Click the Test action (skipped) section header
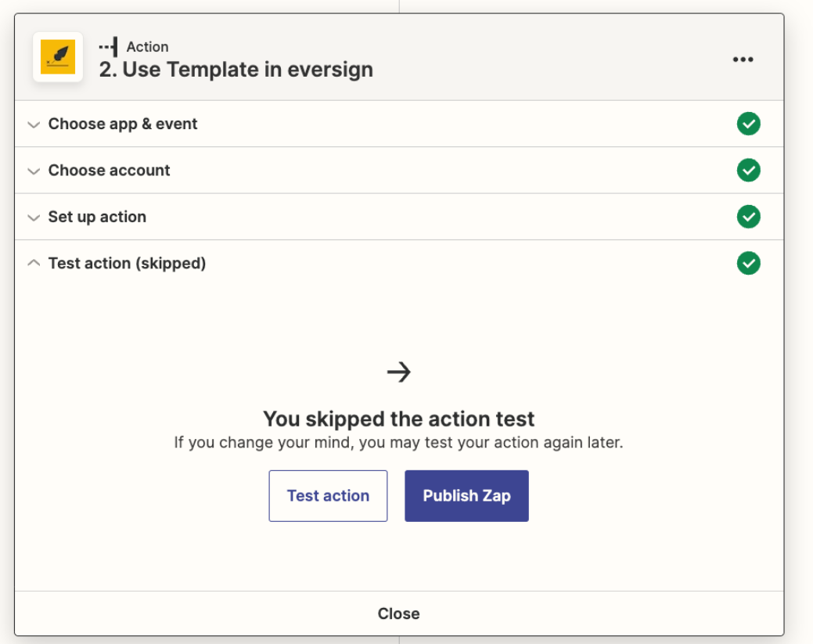This screenshot has height=644, width=813. tap(127, 263)
